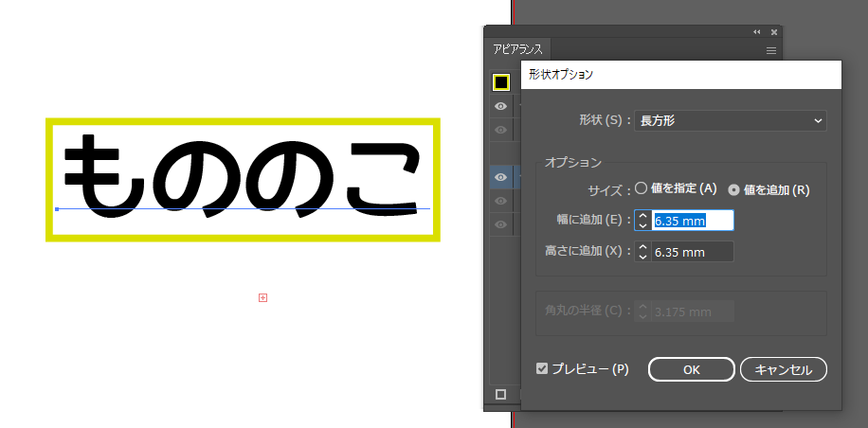Click the 幅に追加 stepper arrows
868x428 pixels.
click(642, 221)
